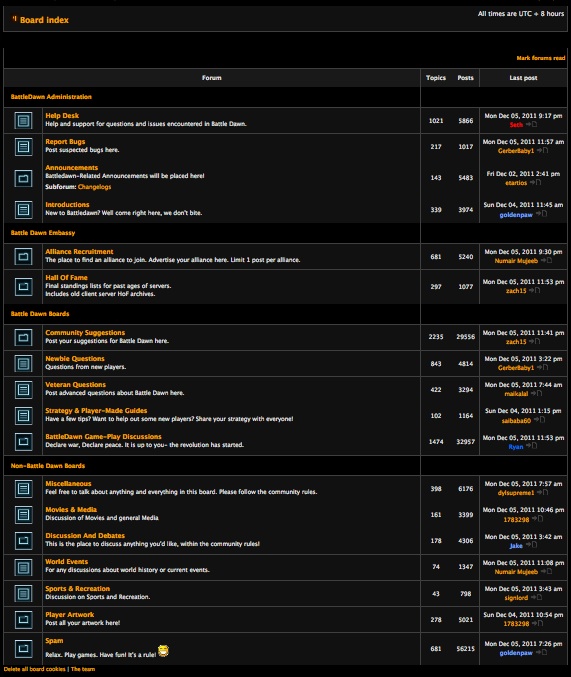571x677 pixels.
Task: Open the Alliance Recruitment forum
Action: click(79, 251)
